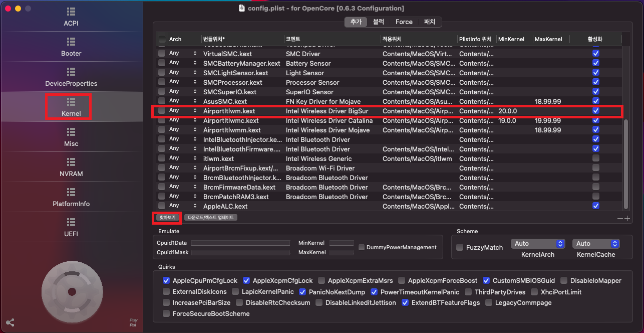Toggle the XhciPortLimit quirk
644x333 pixels.
534,291
